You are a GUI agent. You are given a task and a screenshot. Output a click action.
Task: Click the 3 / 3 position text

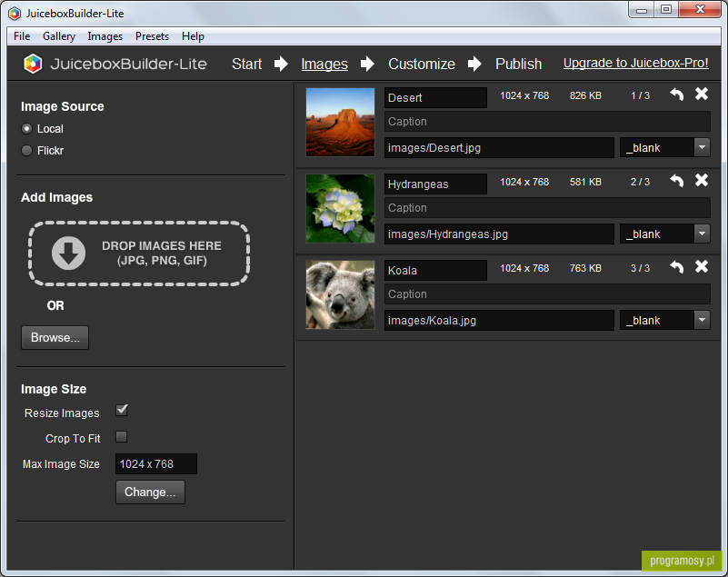(640, 268)
